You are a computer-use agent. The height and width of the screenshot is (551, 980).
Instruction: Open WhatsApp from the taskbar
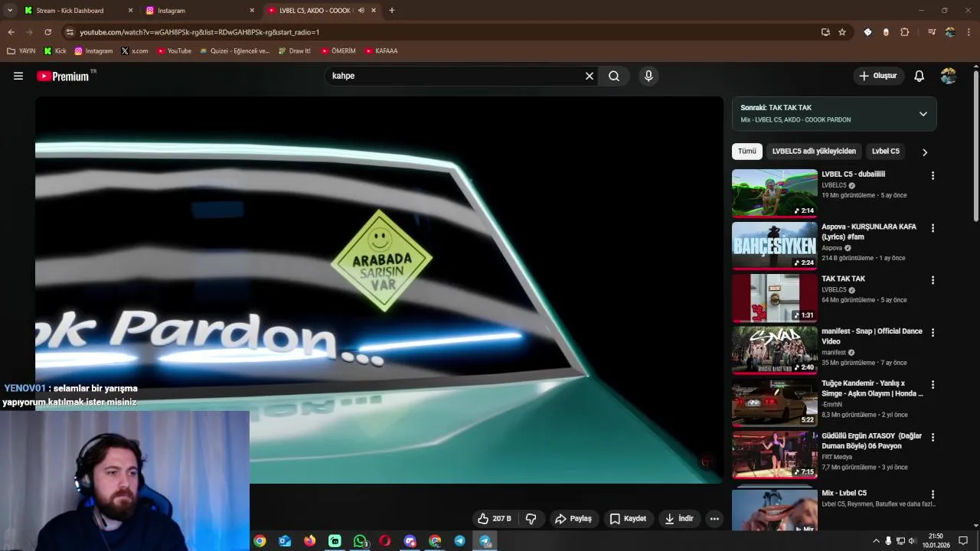pyautogui.click(x=360, y=541)
